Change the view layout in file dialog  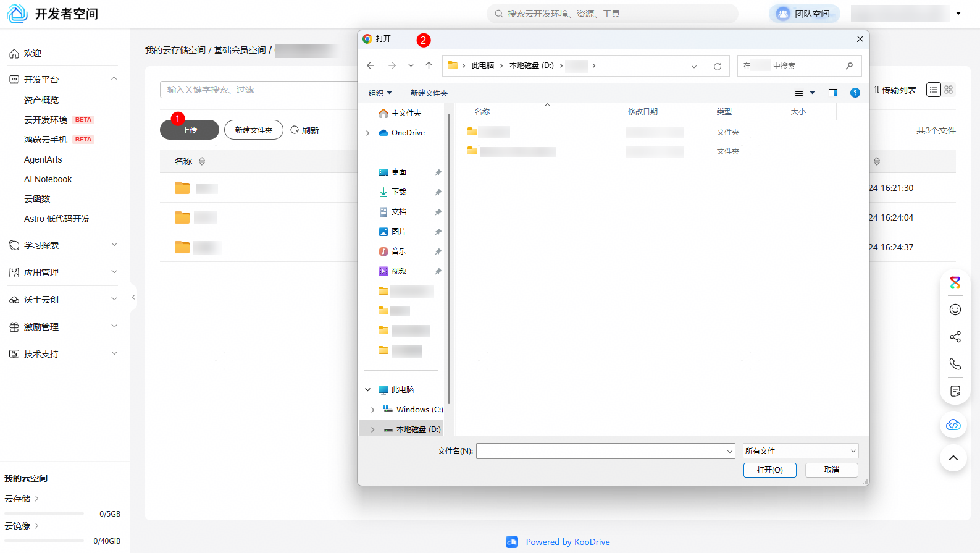pos(799,93)
